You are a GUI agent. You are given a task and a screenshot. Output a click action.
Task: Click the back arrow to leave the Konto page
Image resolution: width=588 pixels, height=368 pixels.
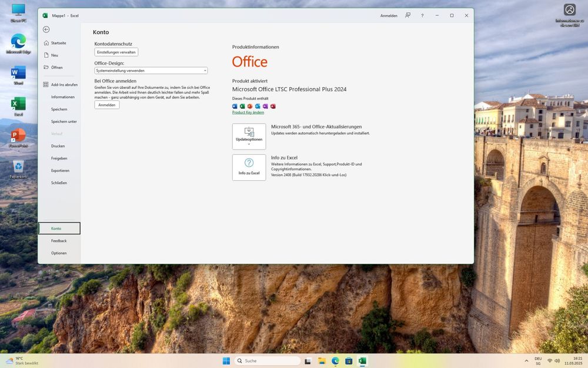tap(46, 29)
